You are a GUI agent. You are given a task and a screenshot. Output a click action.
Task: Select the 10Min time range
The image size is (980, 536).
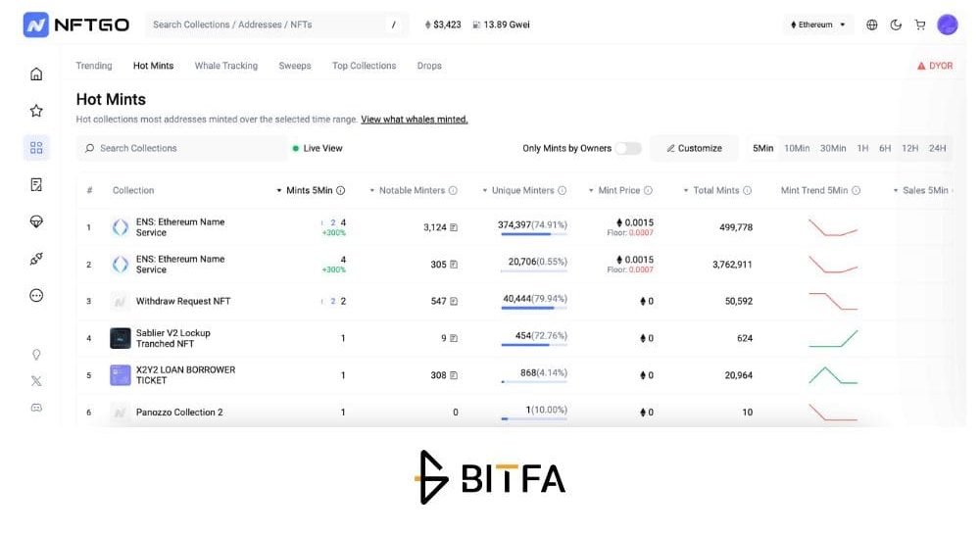(x=797, y=148)
